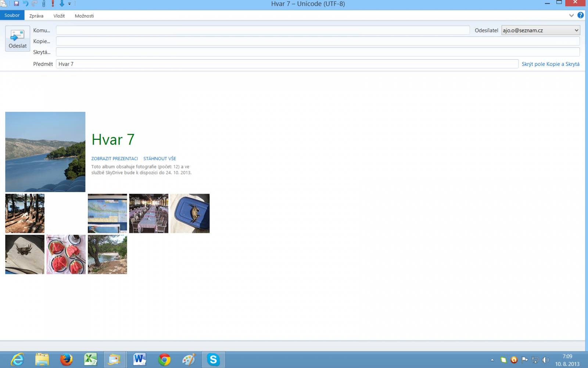Open File Explorer from the taskbar
588x368 pixels.
coord(42,360)
